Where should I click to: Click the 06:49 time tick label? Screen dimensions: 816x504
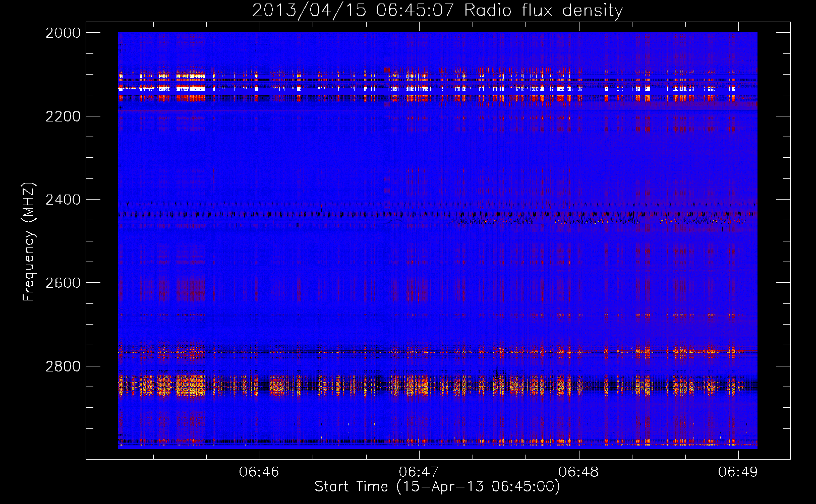click(738, 472)
